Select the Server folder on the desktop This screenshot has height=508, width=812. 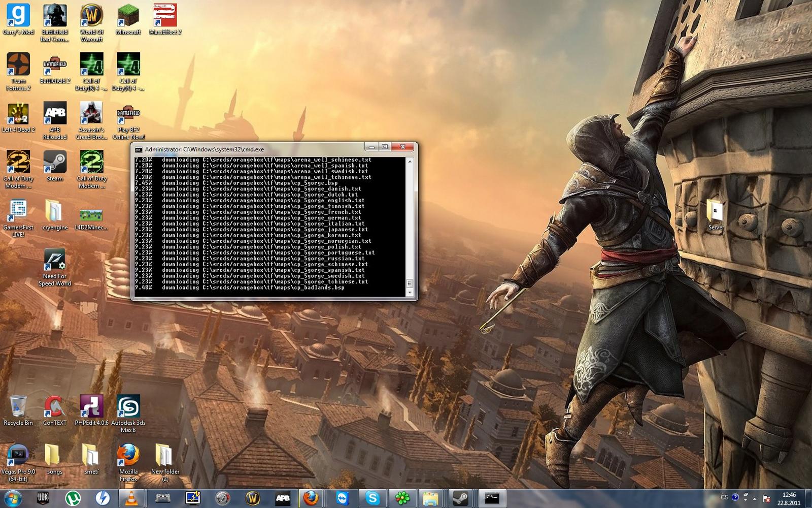pyautogui.click(x=716, y=211)
